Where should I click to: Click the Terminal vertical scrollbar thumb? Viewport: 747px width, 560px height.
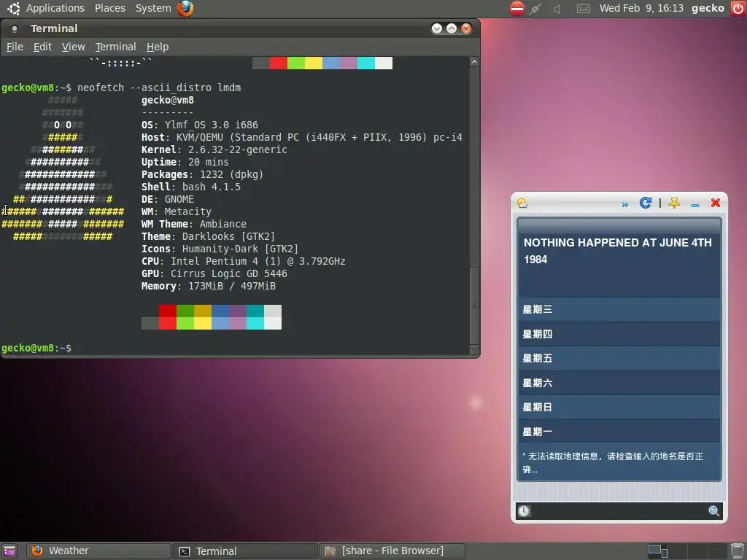(474, 306)
